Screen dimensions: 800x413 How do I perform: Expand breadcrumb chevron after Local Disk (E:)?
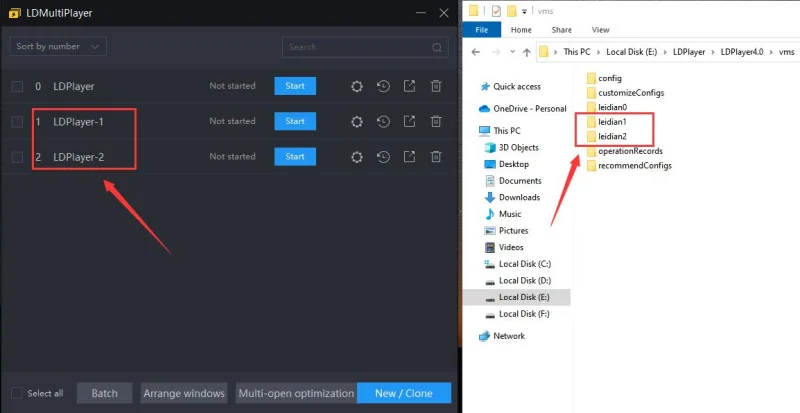point(665,52)
